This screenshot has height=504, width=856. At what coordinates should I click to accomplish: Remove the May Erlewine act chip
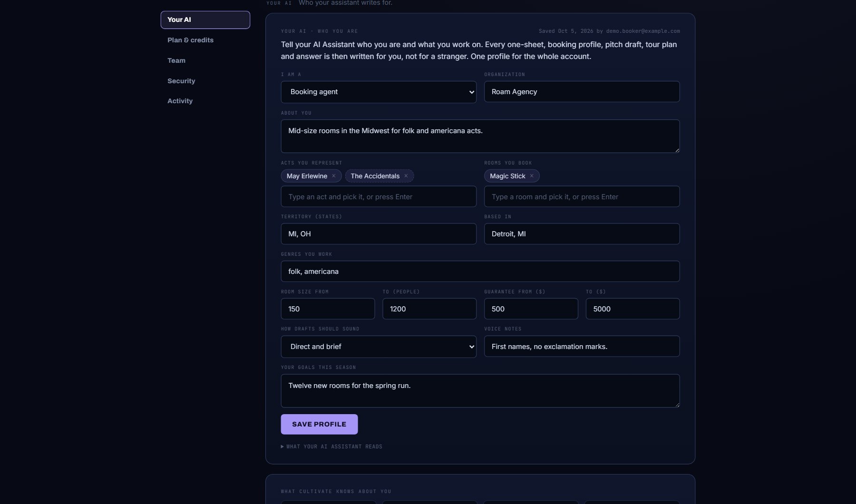334,176
